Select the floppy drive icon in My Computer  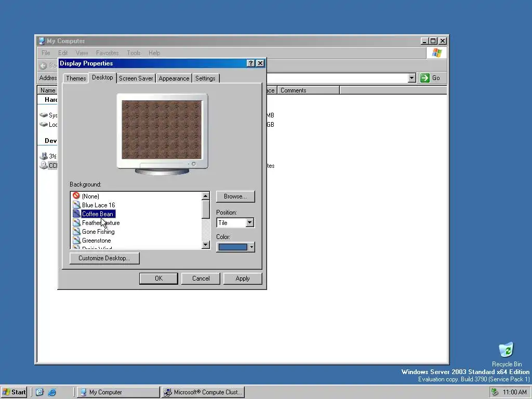[x=44, y=156]
